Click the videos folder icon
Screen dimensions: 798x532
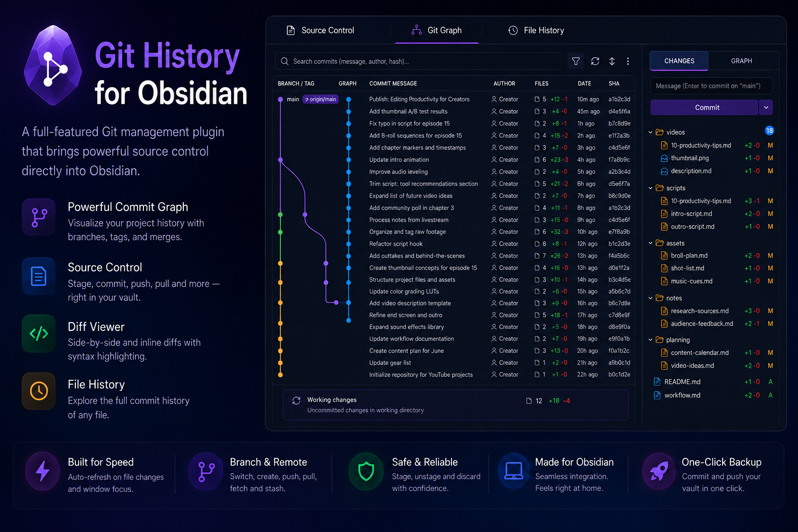[660, 132]
